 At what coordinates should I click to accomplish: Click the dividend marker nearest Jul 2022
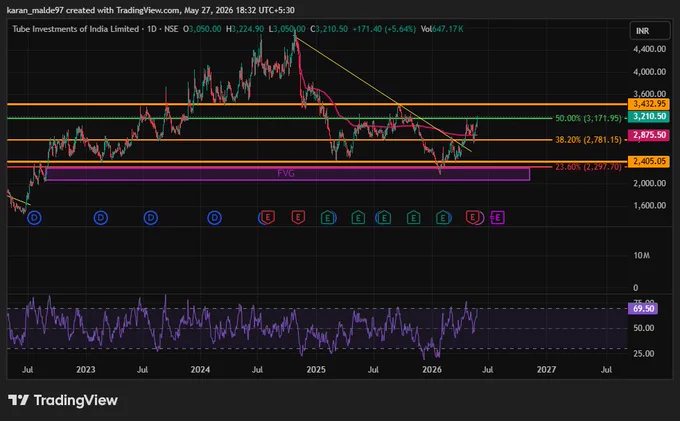click(x=34, y=218)
